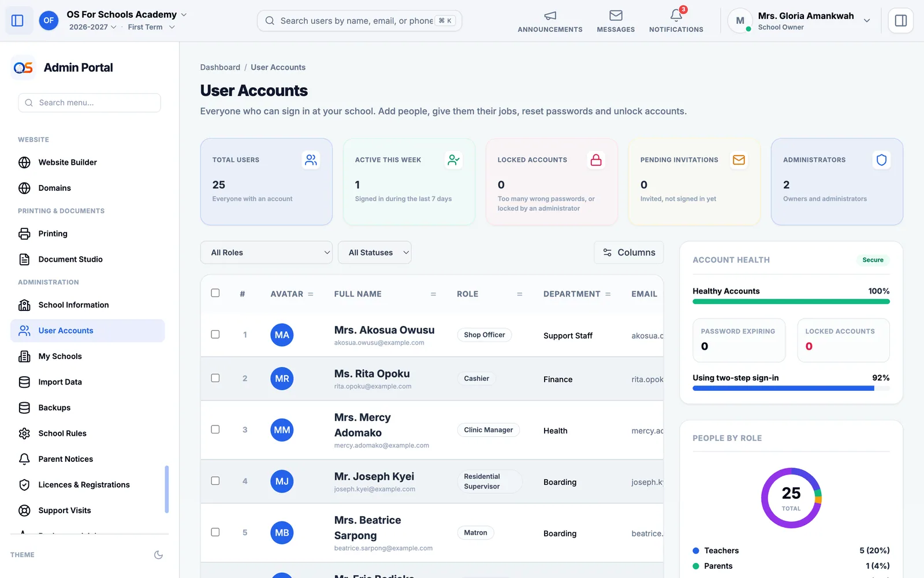924x578 pixels.
Task: Click the Licences & Registrations shield icon
Action: coord(24,485)
